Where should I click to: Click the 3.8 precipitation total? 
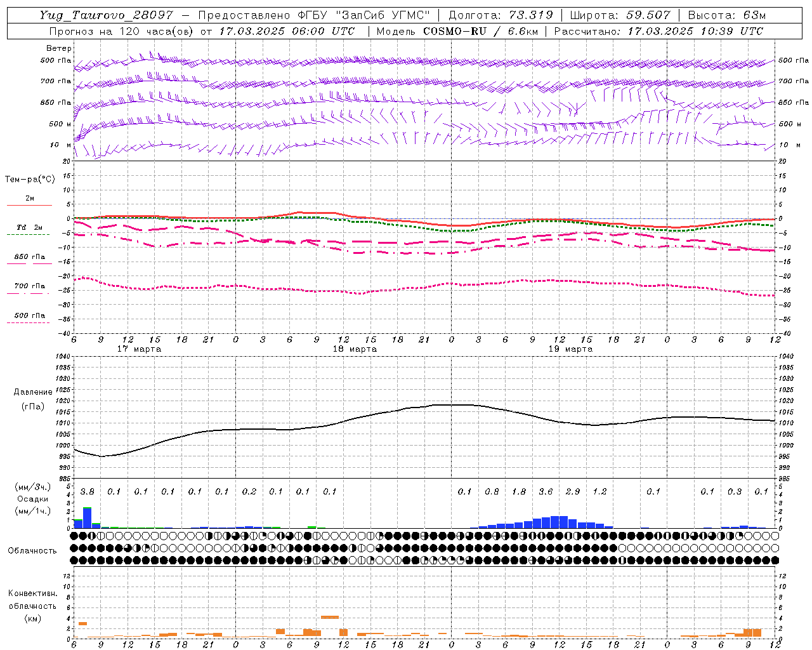[x=87, y=491]
